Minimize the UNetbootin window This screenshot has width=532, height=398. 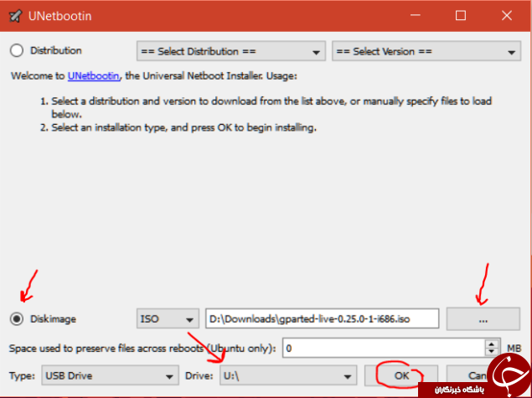click(x=416, y=16)
